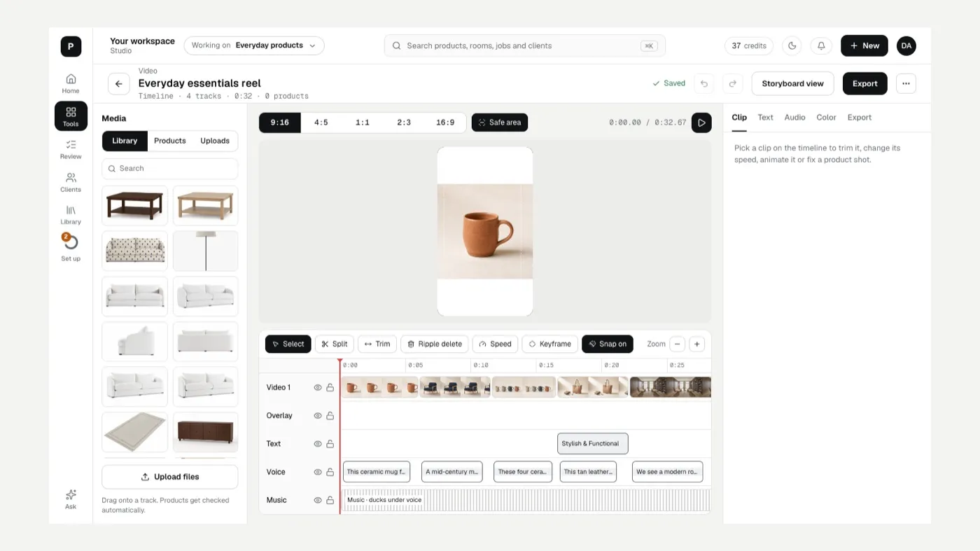The image size is (980, 551).
Task: Hide the Overlay track
Action: 318,416
